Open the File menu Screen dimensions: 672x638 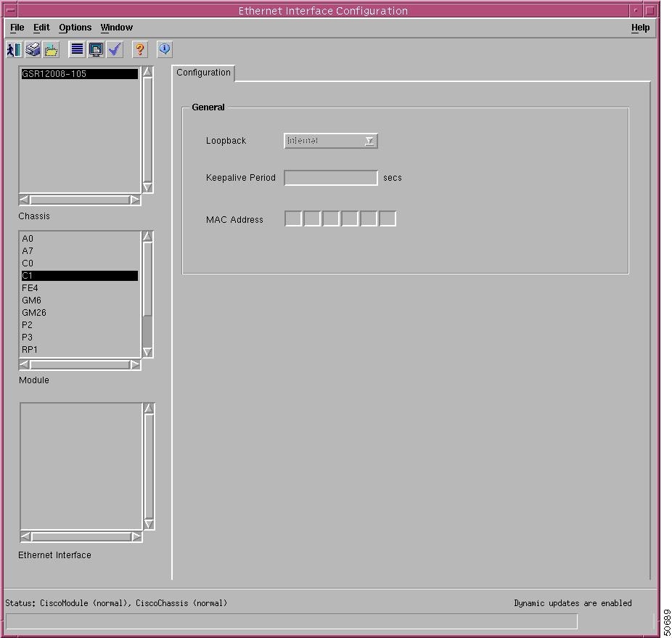17,28
